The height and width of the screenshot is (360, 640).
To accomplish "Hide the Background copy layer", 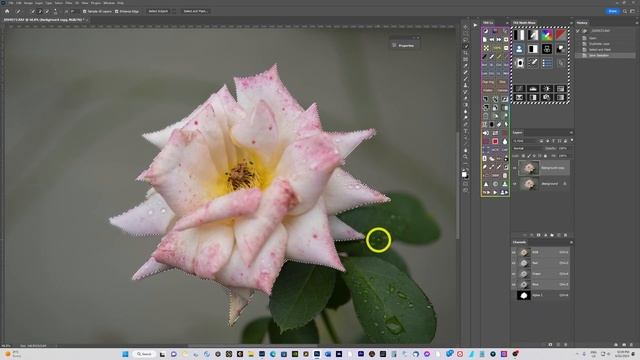I will pyautogui.click(x=515, y=168).
